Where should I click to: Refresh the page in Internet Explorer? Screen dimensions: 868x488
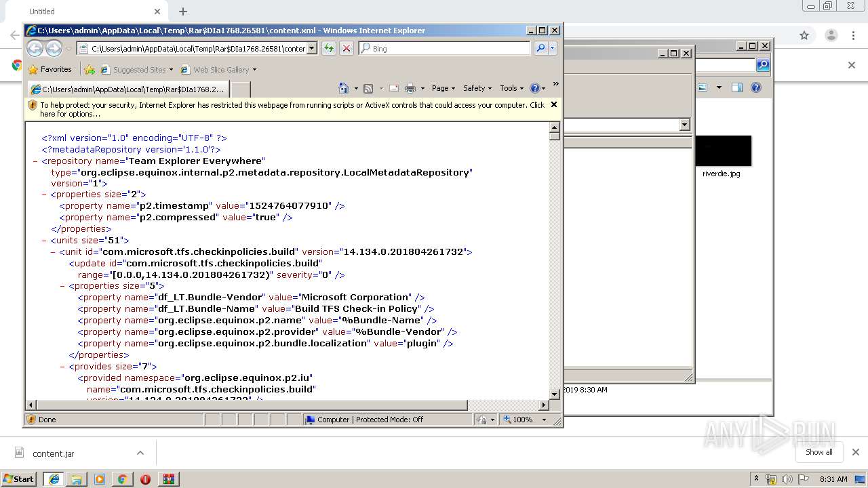[329, 48]
